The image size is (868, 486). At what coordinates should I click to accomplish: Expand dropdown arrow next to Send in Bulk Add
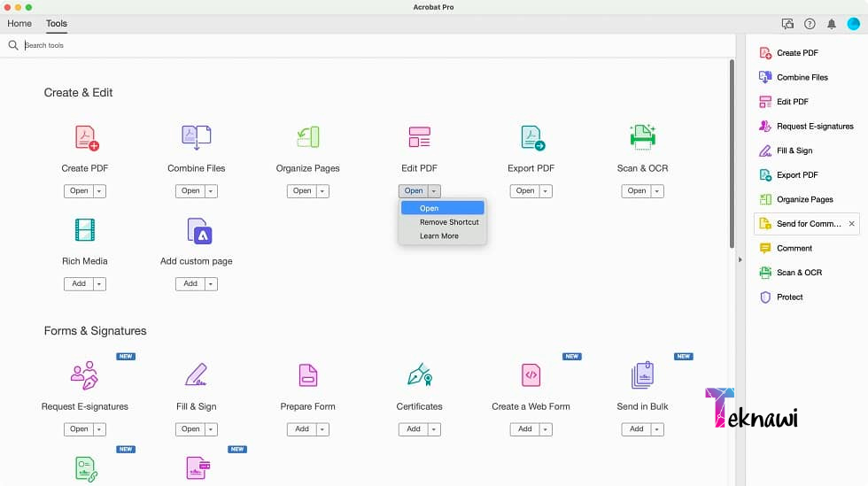pos(657,429)
